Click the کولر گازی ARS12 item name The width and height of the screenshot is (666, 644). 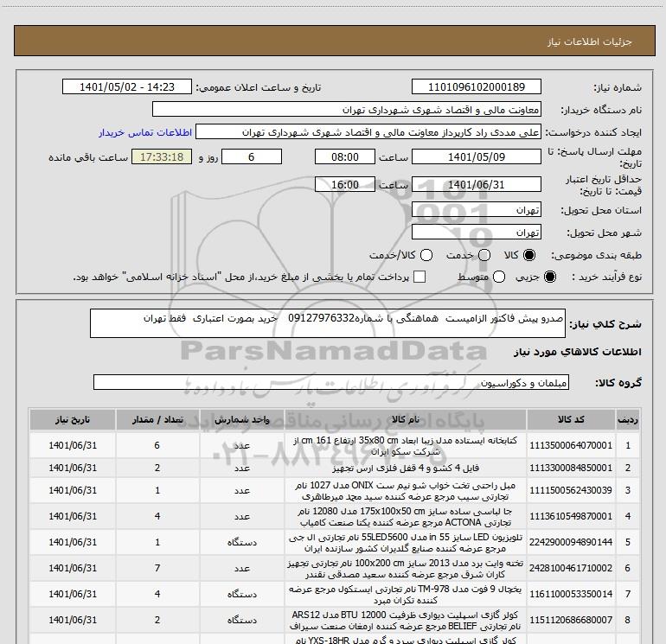[x=405, y=620]
